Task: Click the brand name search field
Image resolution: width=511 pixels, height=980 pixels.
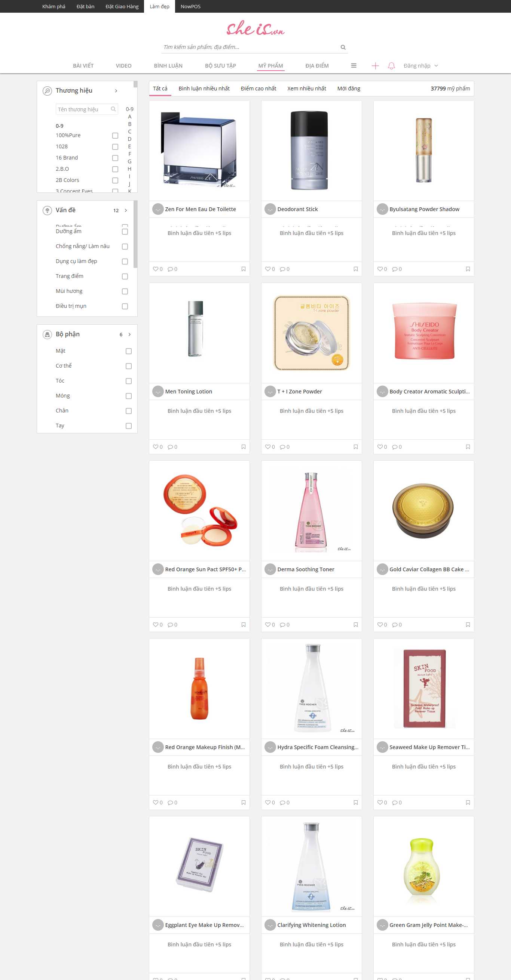Action: tap(87, 109)
